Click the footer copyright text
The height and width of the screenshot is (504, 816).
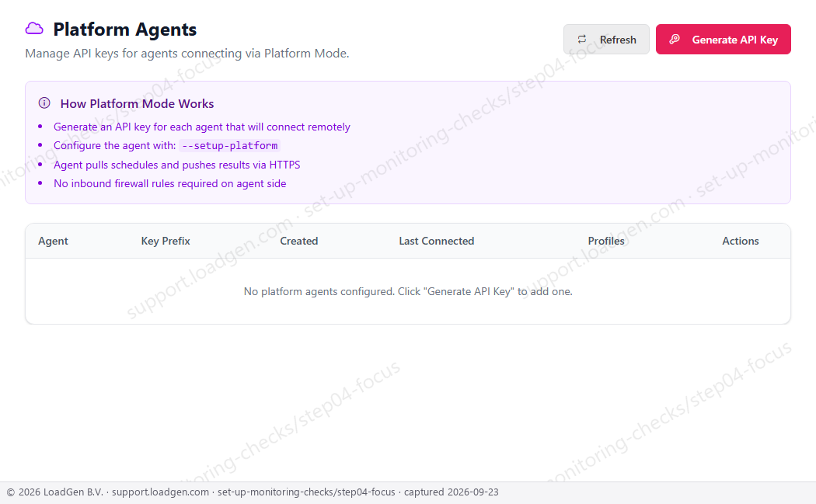[x=253, y=492]
